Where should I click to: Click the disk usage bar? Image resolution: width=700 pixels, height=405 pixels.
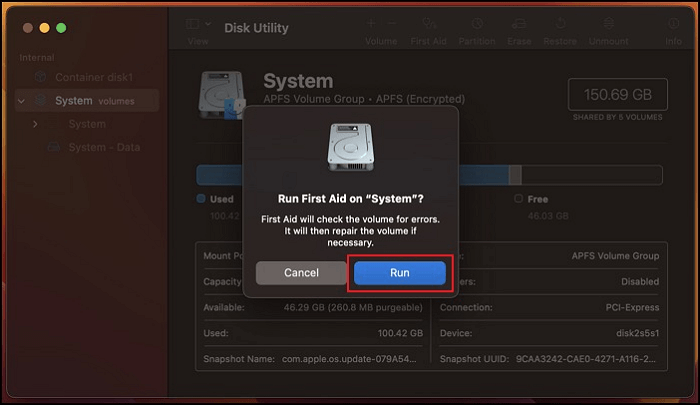(429, 175)
